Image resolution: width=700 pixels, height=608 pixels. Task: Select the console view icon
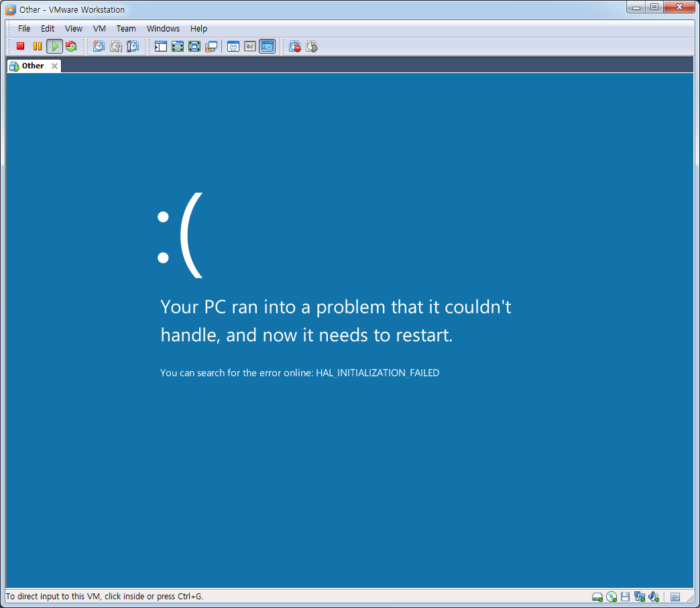267,46
